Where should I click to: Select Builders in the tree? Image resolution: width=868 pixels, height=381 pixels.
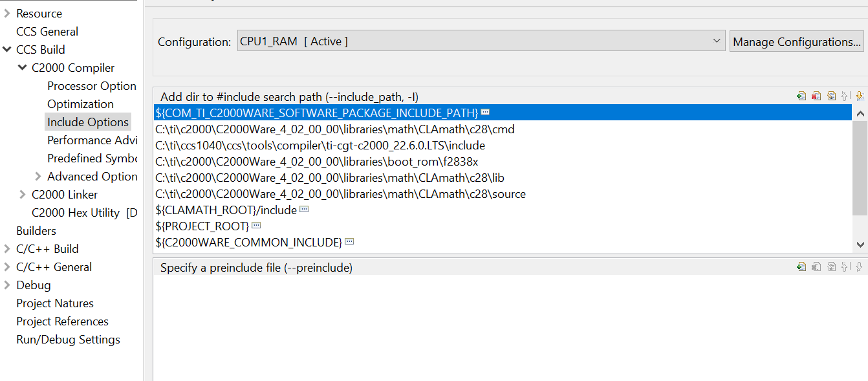point(36,230)
